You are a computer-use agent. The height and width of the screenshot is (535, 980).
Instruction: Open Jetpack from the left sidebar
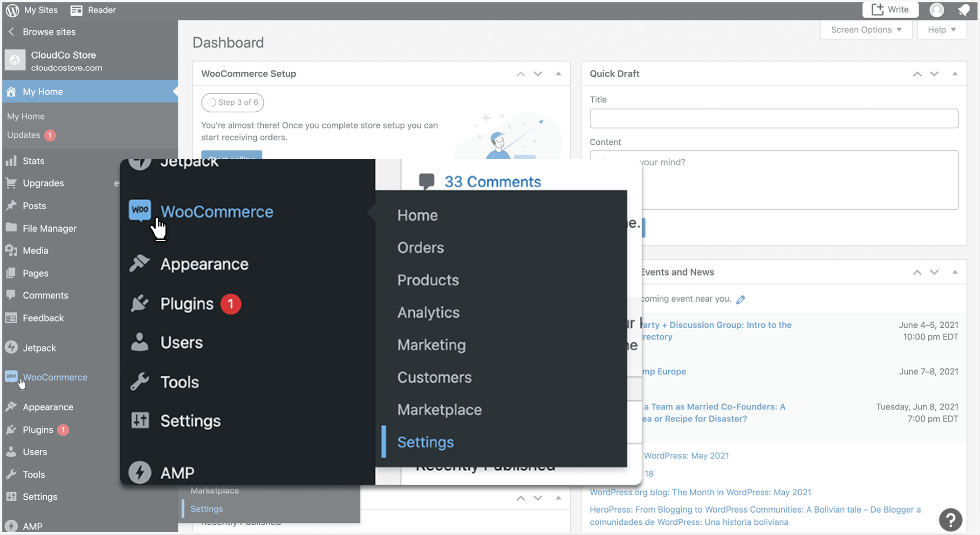pos(39,348)
